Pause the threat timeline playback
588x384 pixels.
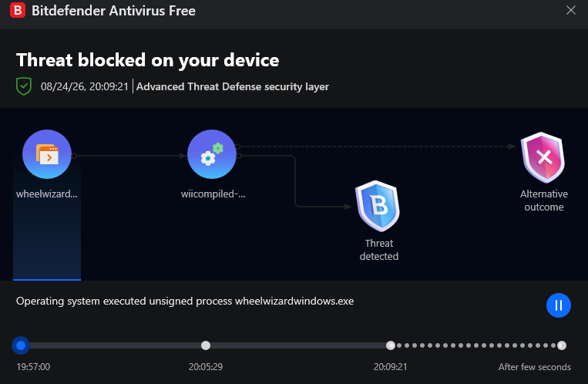559,305
